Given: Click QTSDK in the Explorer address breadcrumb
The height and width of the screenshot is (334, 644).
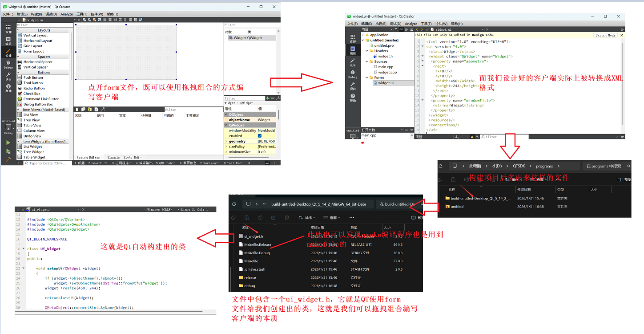Looking at the screenshot, I should click(x=519, y=166).
